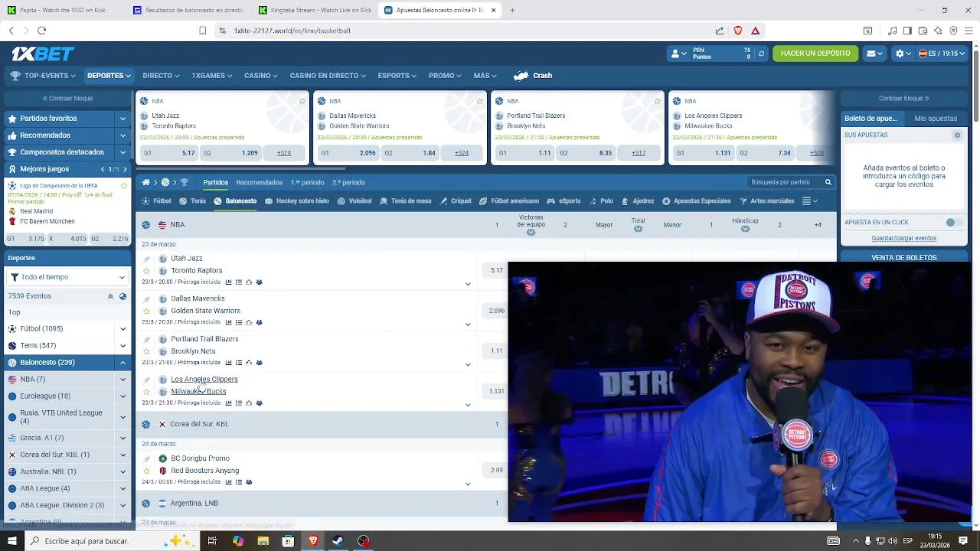Expand Fútbol (1095) in sports list
The height and width of the screenshot is (551, 980).
point(122,329)
